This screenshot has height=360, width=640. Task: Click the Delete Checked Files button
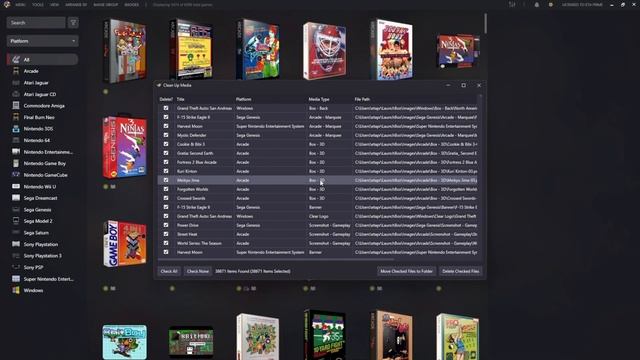[x=460, y=271]
